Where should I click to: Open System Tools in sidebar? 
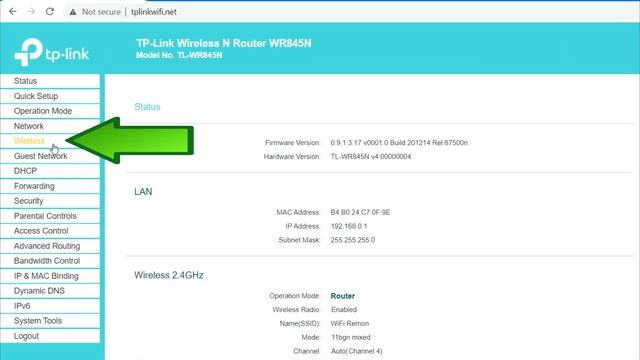(x=50, y=321)
